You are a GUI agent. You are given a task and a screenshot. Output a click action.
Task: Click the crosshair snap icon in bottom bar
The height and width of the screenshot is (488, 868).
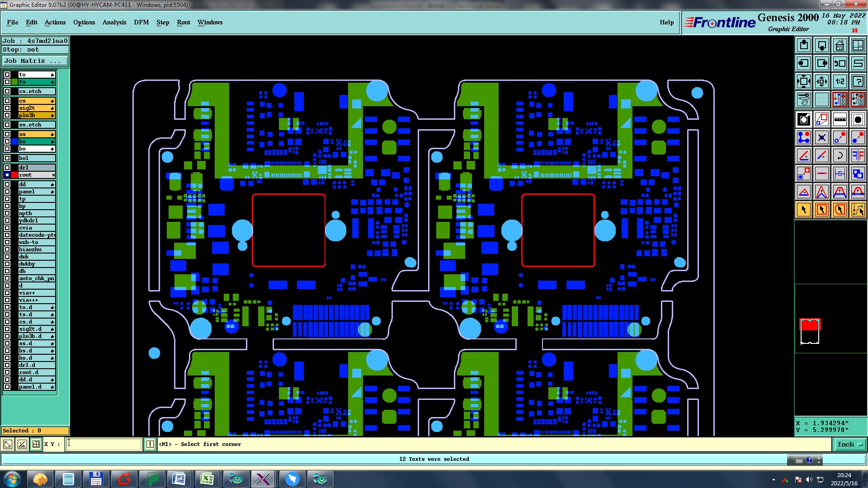36,444
